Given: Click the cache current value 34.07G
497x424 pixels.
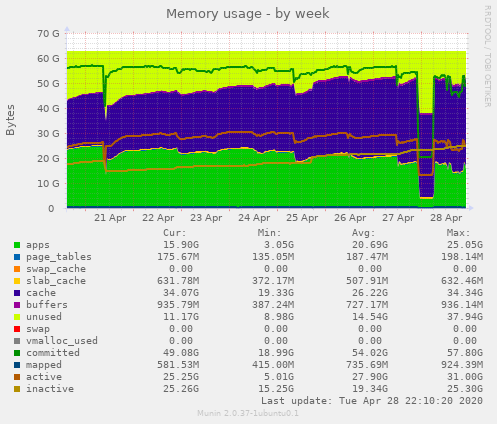Looking at the screenshot, I should pos(181,293).
